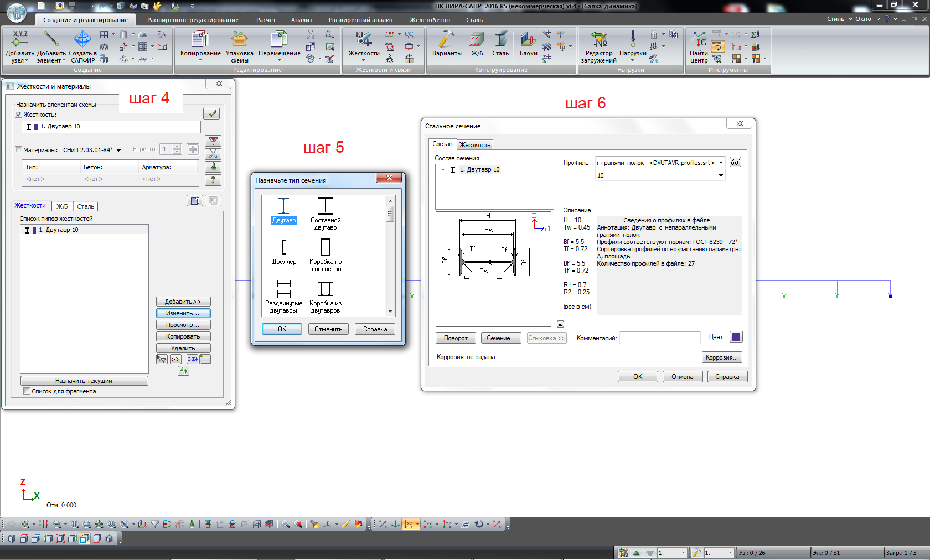The image size is (930, 560).
Task: Open status bar combo showing 1. beside pencil
Action: [x=730, y=553]
